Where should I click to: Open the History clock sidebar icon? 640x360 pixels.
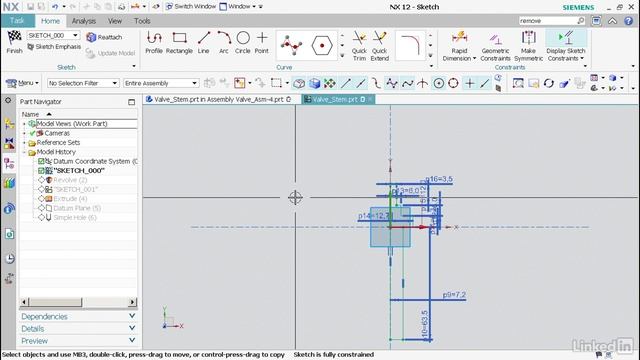9,258
